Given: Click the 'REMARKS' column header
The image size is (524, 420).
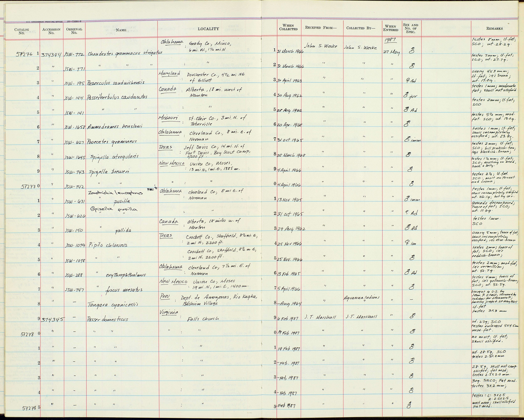Looking at the screenshot, I should [494, 28].
